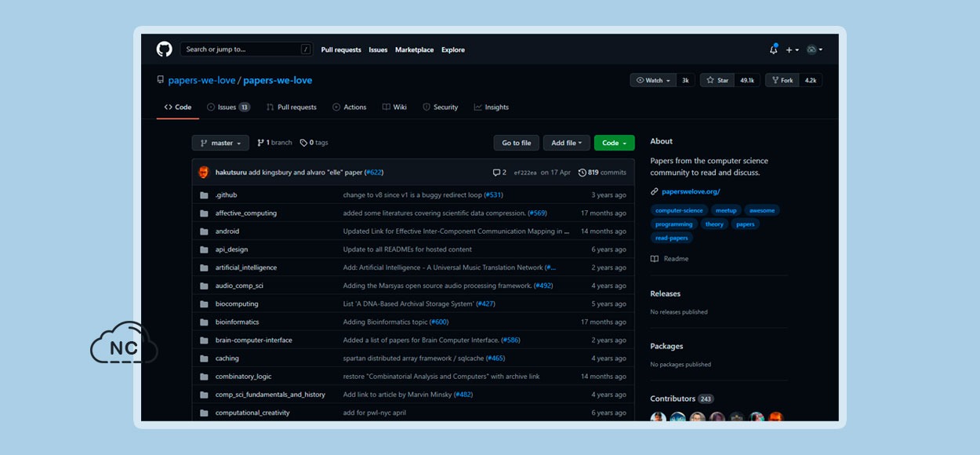Go to Marketplace
980x455 pixels.
coord(414,49)
